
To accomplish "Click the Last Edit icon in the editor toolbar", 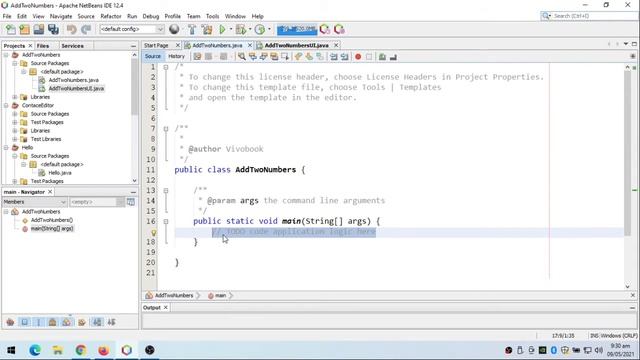I will click(198, 57).
